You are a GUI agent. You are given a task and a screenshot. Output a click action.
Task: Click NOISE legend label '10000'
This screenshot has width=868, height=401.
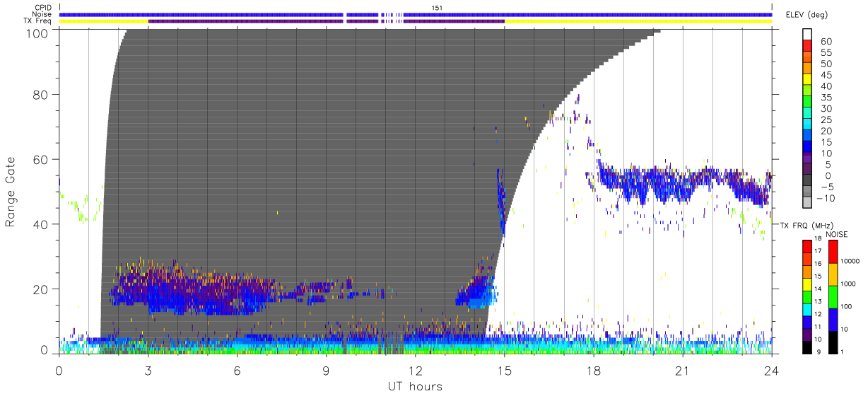[x=851, y=262]
